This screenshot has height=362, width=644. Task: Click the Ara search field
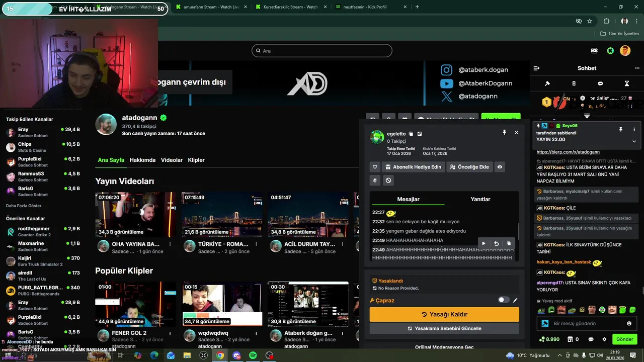point(322,51)
